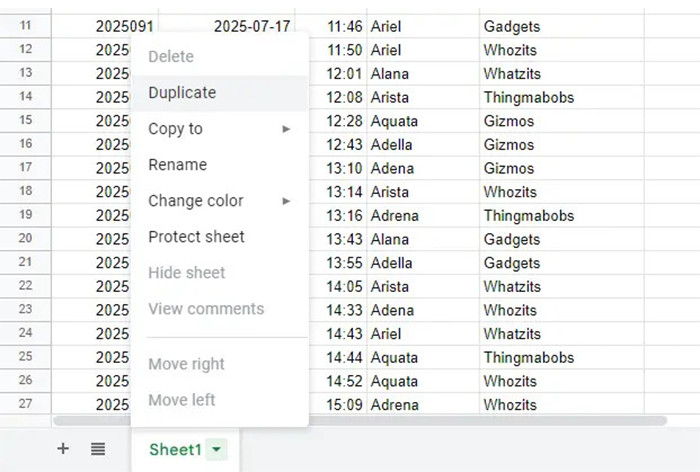Screen dimensions: 700x472
Task: Select Rename in the sheet menu
Action: tap(178, 165)
